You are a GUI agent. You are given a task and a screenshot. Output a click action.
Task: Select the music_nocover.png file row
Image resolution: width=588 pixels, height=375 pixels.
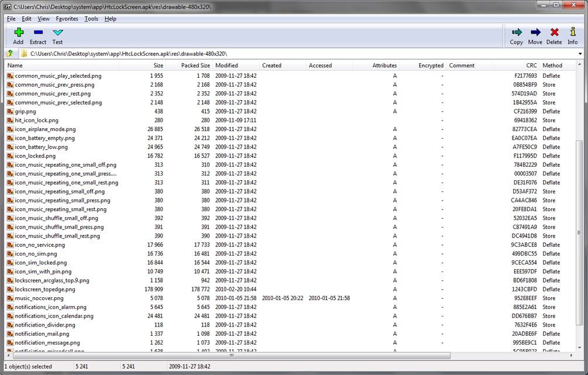coord(38,298)
